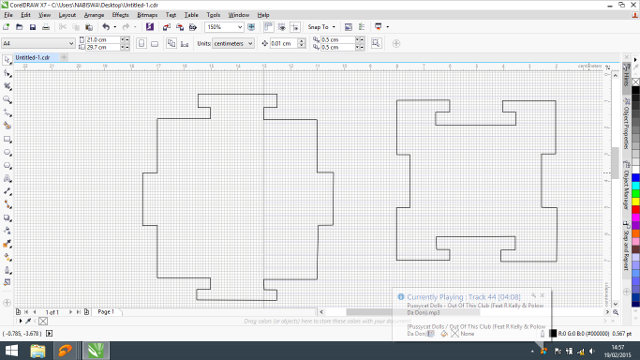Click the Open file icon
The width and height of the screenshot is (640, 360).
pos(19,27)
